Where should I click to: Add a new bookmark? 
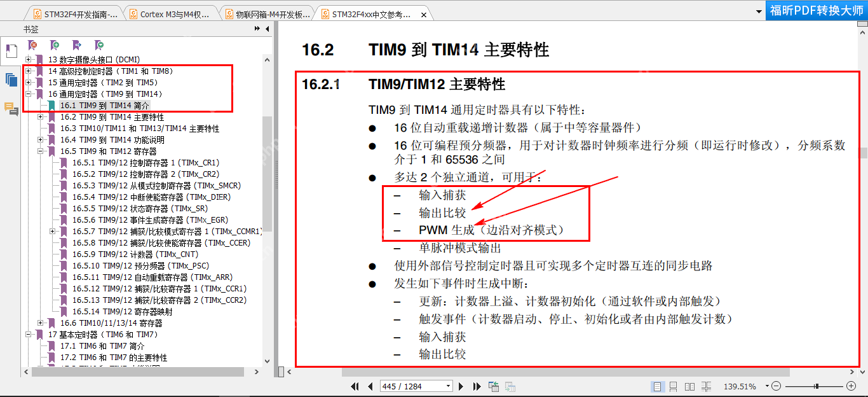53,45
